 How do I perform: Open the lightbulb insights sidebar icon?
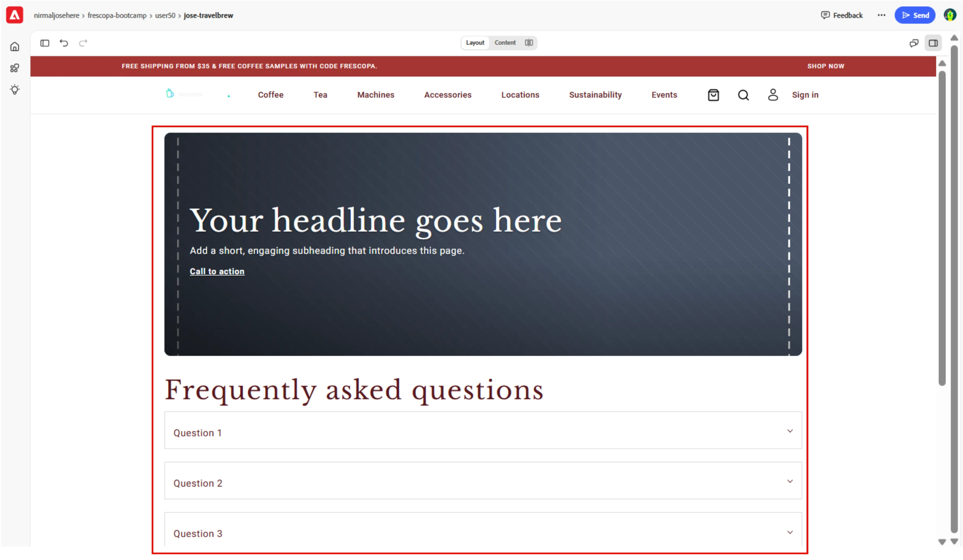point(15,90)
